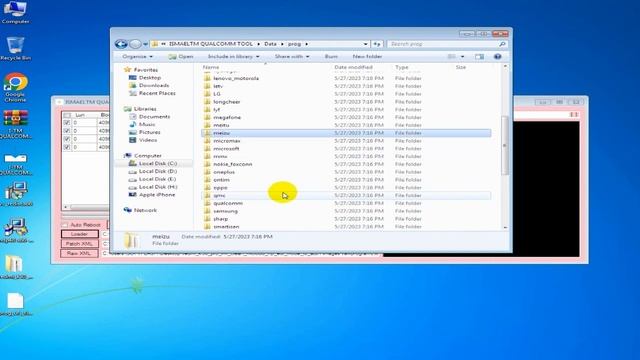Image resolution: width=640 pixels, height=360 pixels.
Task: Open Favorites star in navigation pane
Action: point(127,70)
